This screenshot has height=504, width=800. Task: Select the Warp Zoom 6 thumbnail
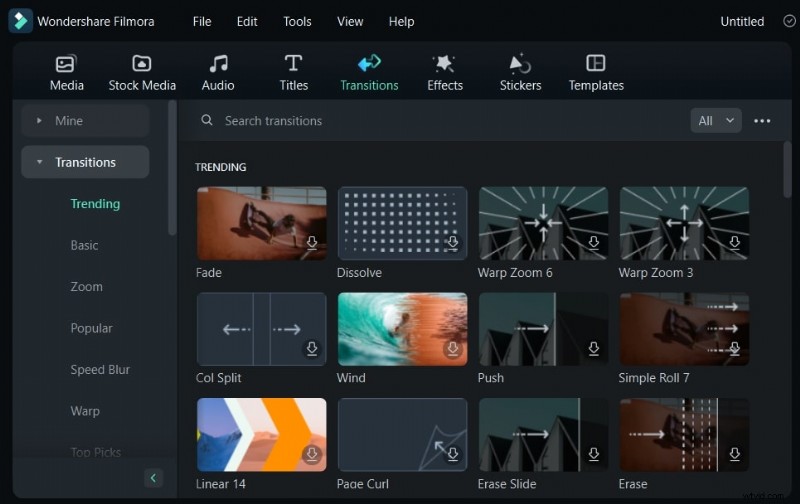(x=543, y=223)
